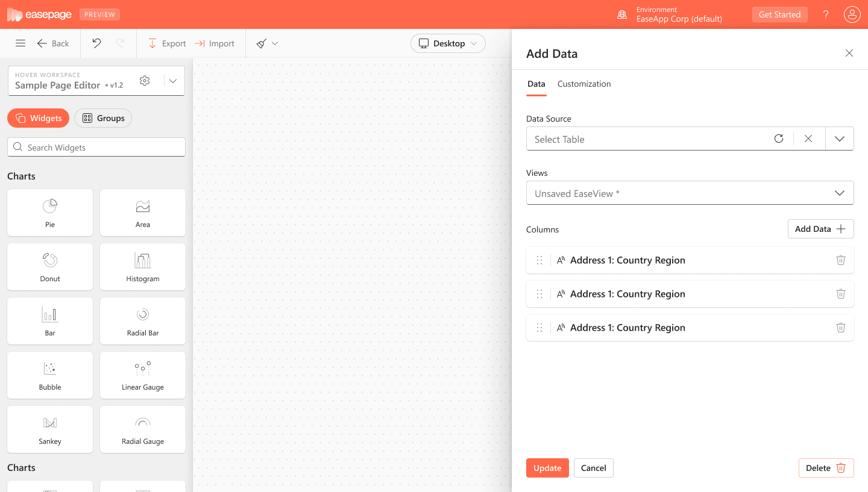The width and height of the screenshot is (868, 492).
Task: Click the Get Started button
Action: pos(779,14)
